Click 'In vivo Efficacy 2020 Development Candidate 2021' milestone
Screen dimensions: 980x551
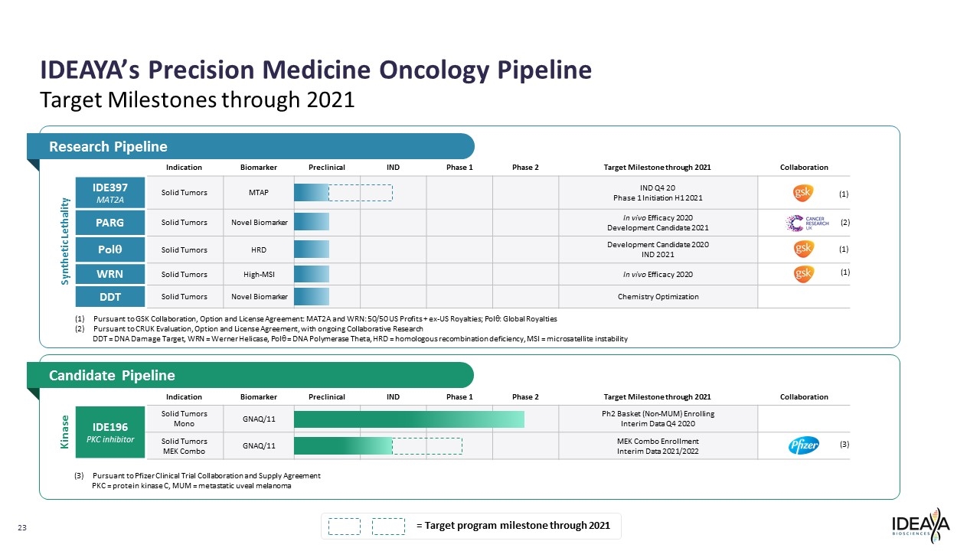click(x=658, y=223)
